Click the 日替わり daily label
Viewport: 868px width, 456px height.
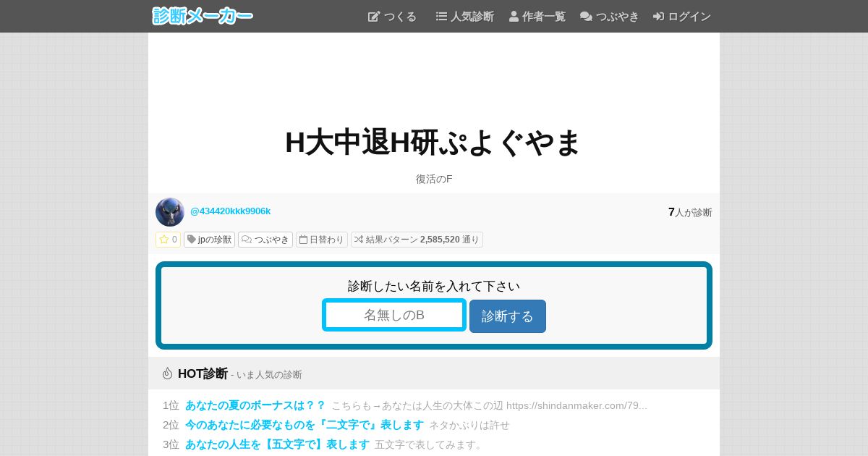point(322,240)
